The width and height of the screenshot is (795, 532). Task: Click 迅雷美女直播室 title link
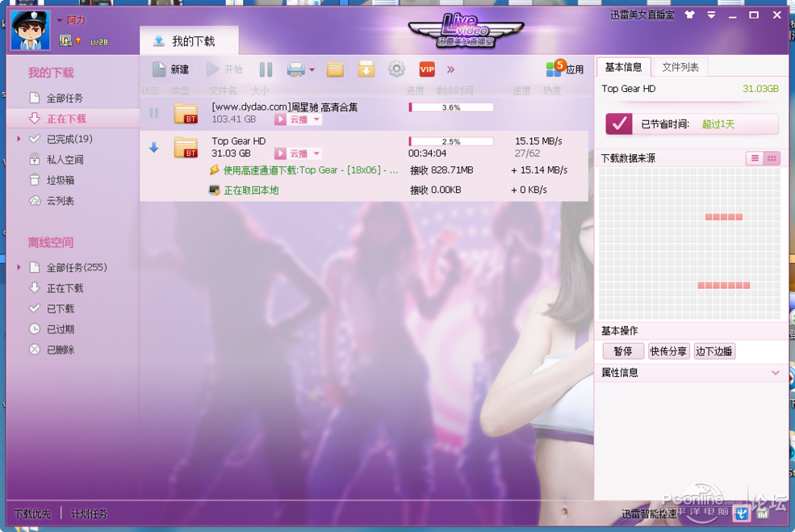pyautogui.click(x=642, y=15)
